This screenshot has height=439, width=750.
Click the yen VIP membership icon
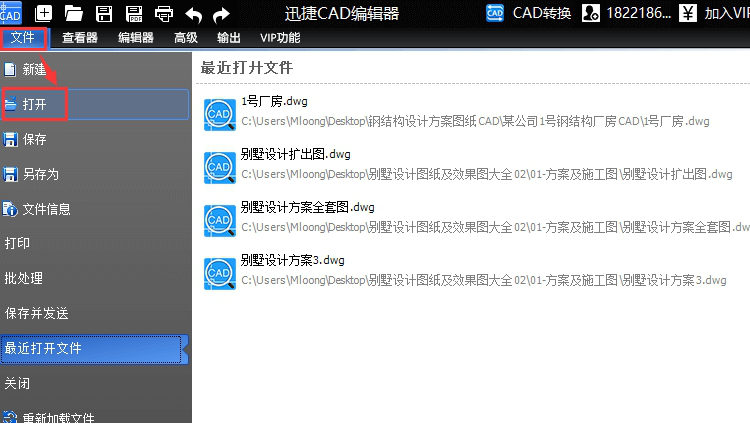(x=688, y=13)
